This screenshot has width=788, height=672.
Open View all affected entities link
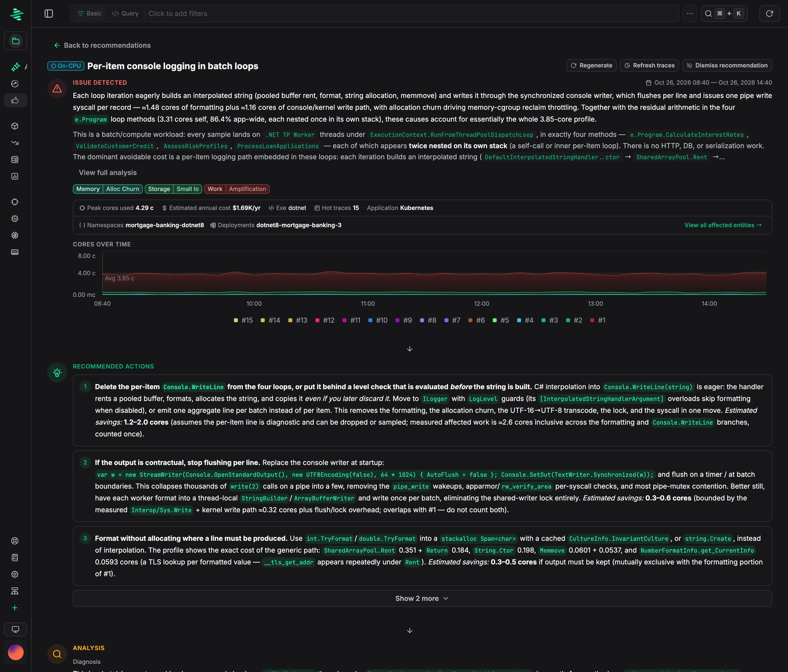(723, 225)
